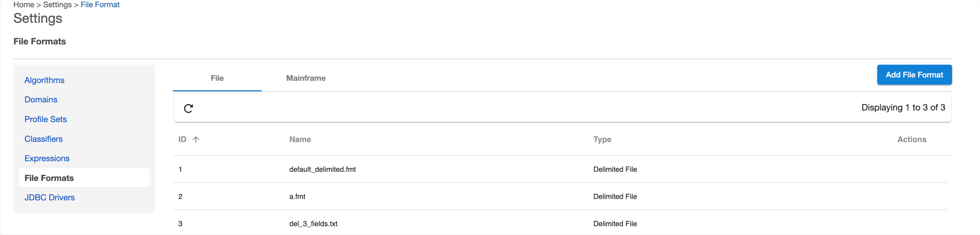
Task: Go to Domains settings
Action: pos(41,100)
